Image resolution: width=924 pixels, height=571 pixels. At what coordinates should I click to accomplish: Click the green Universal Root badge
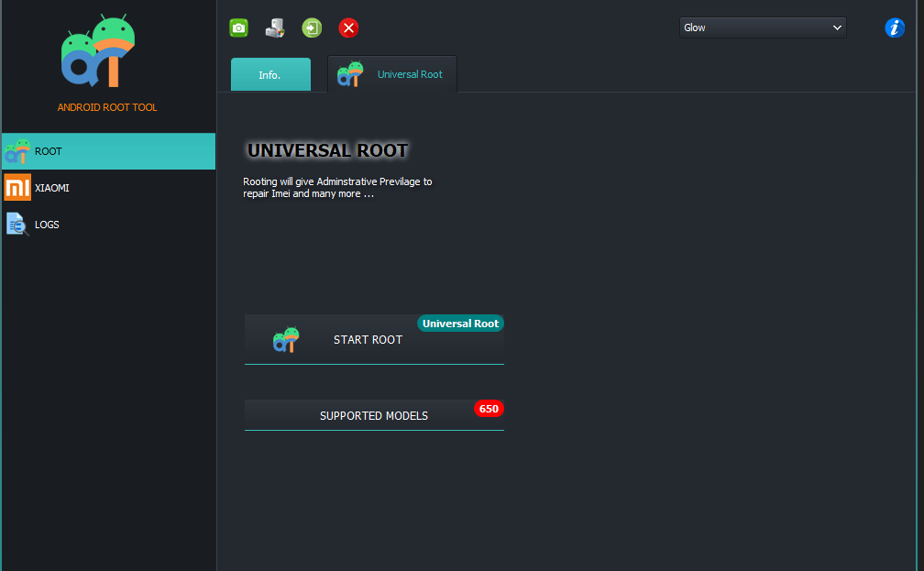click(x=460, y=323)
